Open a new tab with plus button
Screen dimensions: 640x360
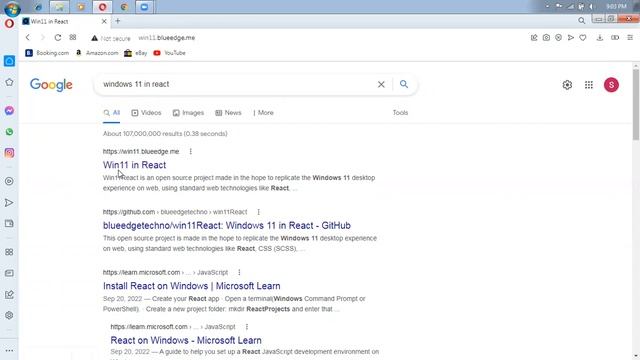118,21
